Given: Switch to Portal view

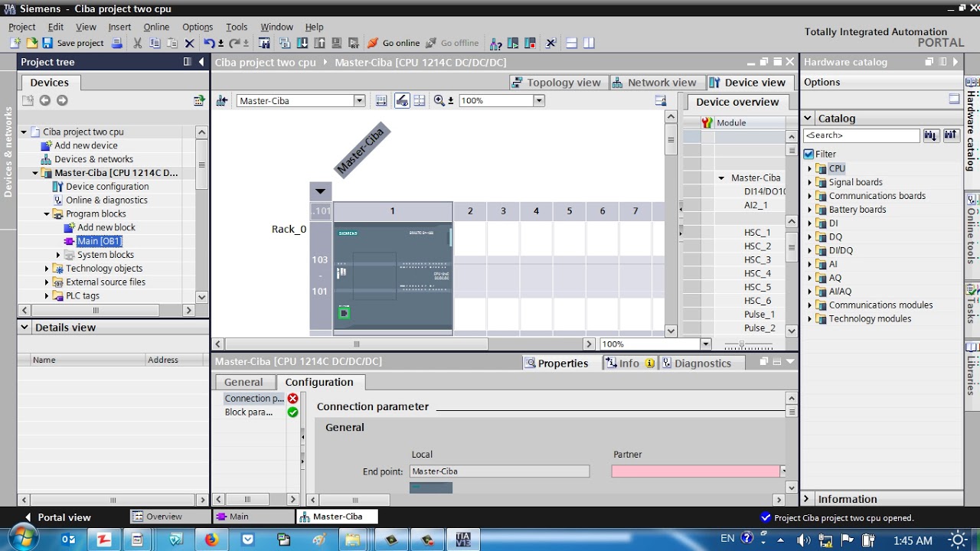Looking at the screenshot, I should 57,517.
